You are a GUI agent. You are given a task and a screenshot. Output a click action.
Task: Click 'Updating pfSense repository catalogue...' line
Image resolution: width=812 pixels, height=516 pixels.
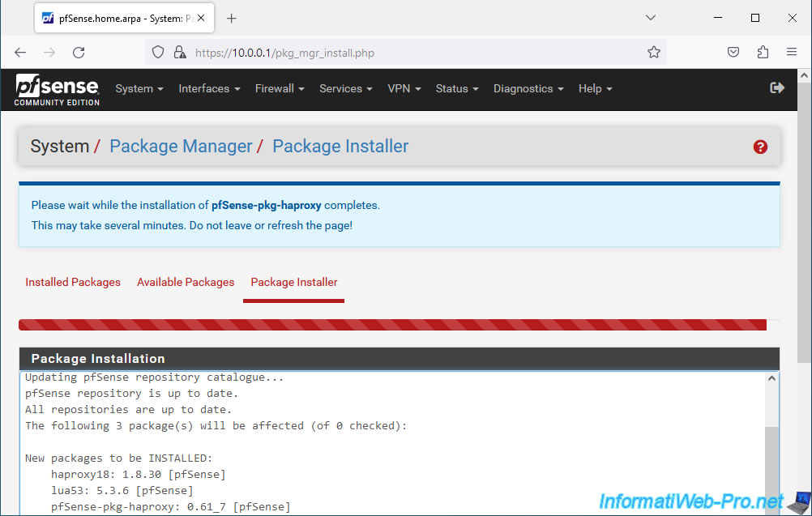[154, 377]
